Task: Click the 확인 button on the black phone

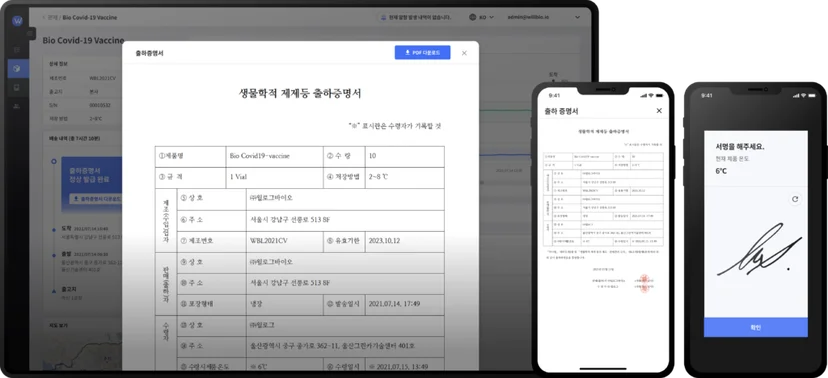Action: pos(756,327)
